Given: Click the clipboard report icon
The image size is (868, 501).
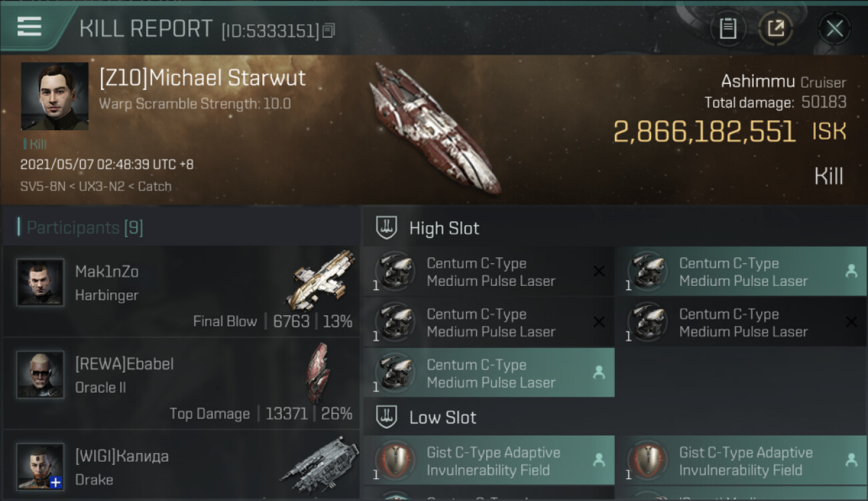Looking at the screenshot, I should tap(728, 28).
